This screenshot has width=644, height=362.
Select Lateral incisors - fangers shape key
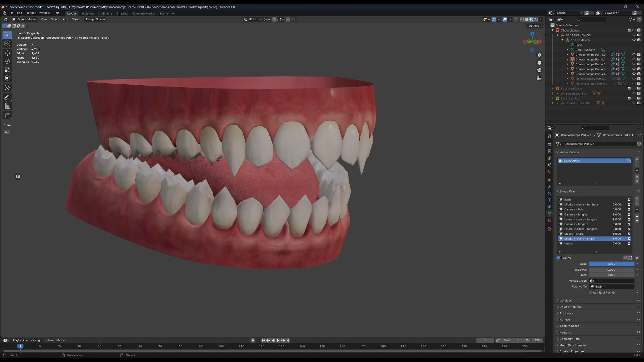pos(594,229)
